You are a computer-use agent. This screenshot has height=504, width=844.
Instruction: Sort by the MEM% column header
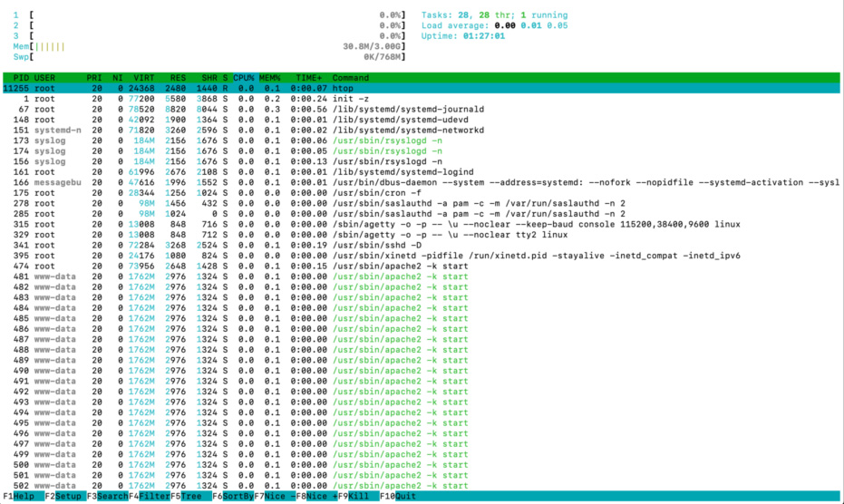tap(270, 78)
